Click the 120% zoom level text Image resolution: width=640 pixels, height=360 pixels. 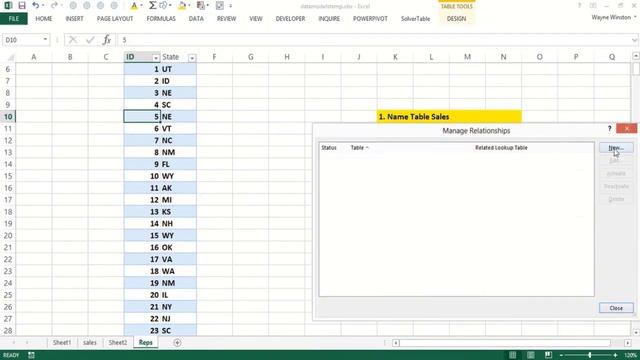[x=630, y=355]
